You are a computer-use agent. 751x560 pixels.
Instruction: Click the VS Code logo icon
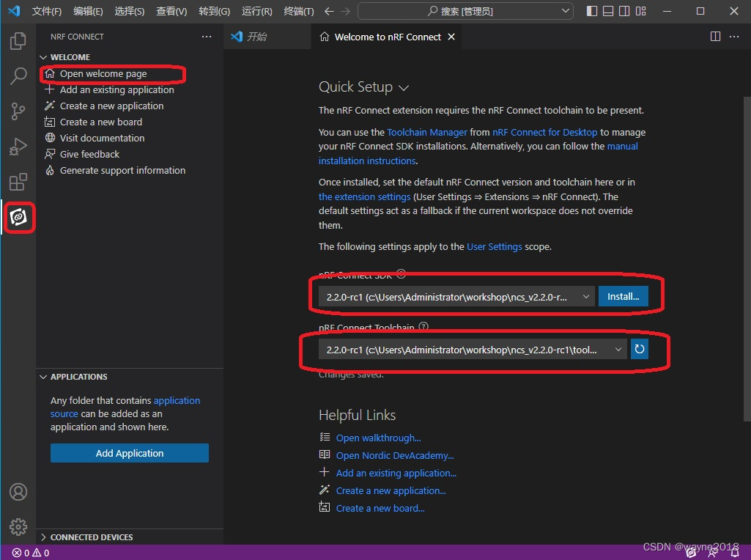tap(15, 10)
